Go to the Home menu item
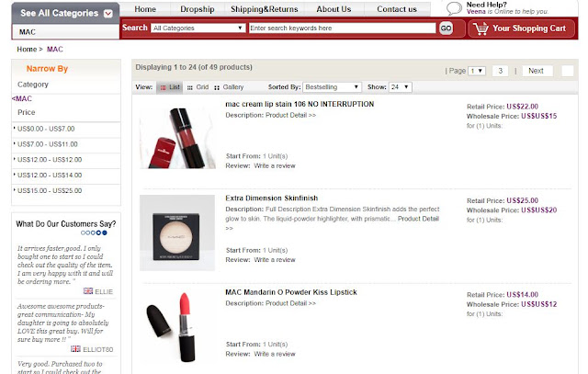The image size is (588, 374). click(145, 9)
